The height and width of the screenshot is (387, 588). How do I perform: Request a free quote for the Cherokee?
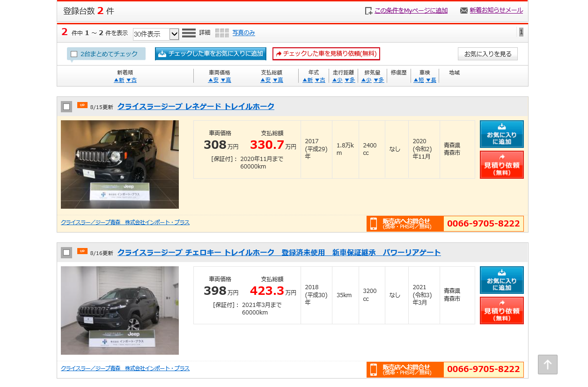tap(502, 311)
